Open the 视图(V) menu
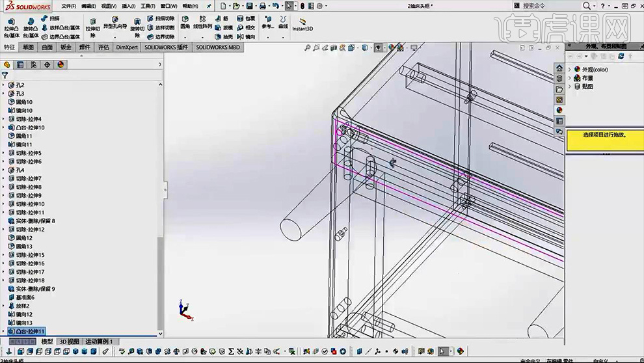The width and height of the screenshot is (644, 363). [109, 6]
